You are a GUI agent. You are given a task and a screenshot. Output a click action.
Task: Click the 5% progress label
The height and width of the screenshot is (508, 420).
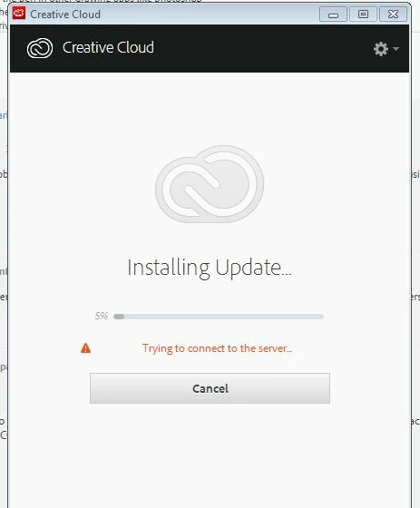pyautogui.click(x=102, y=316)
